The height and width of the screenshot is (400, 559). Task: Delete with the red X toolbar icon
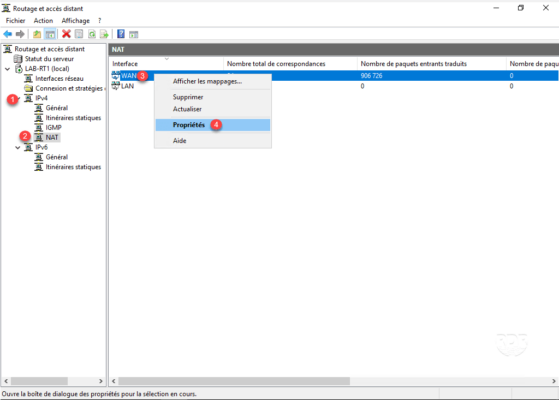point(66,34)
